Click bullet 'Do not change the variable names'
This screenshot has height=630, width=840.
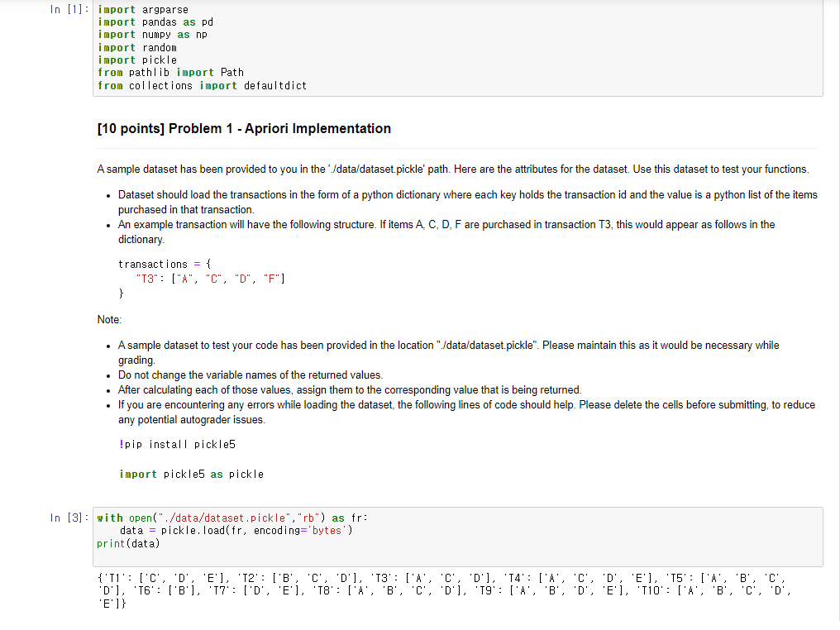pyautogui.click(x=251, y=375)
